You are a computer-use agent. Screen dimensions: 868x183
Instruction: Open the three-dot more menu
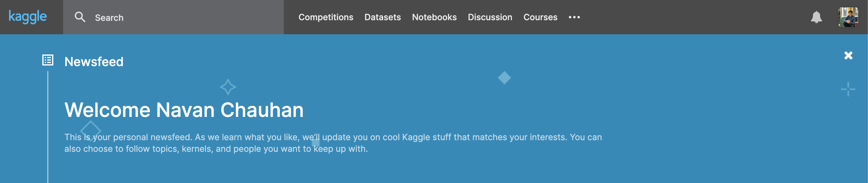574,17
